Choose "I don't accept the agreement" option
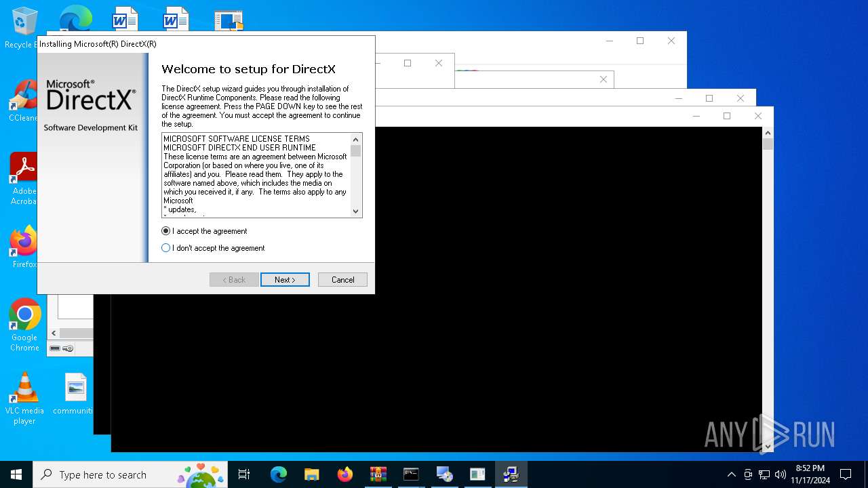 pyautogui.click(x=213, y=248)
